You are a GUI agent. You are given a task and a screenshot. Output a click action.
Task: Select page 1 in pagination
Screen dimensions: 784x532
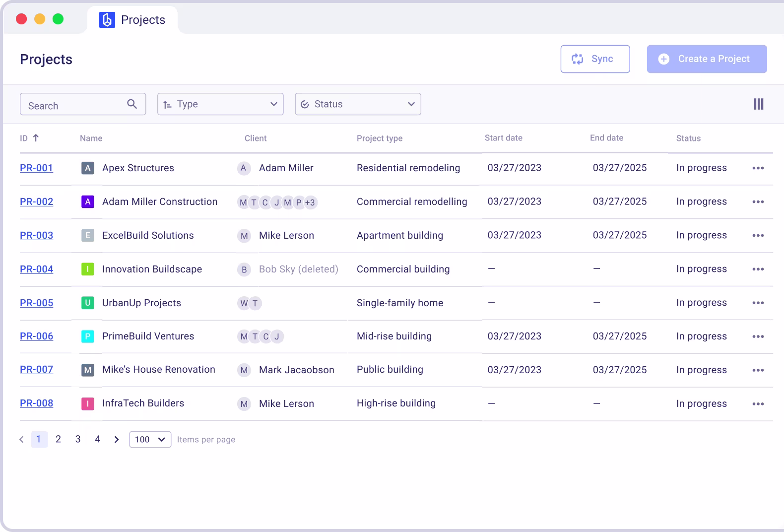coord(39,439)
